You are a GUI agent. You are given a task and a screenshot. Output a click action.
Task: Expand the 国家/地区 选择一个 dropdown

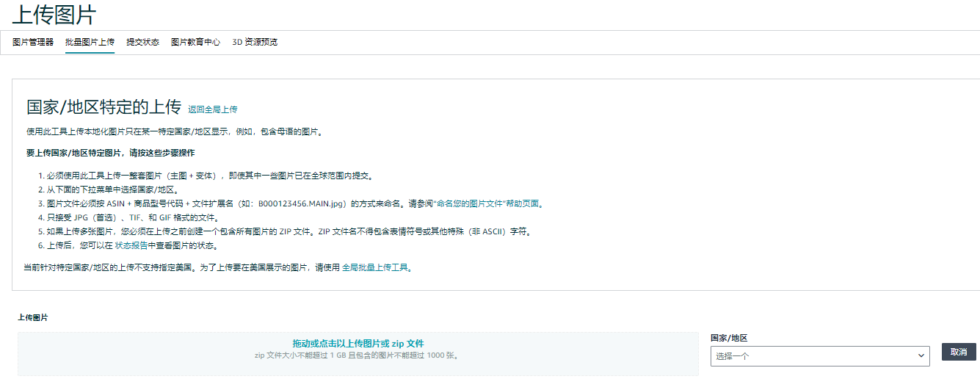pyautogui.click(x=820, y=356)
